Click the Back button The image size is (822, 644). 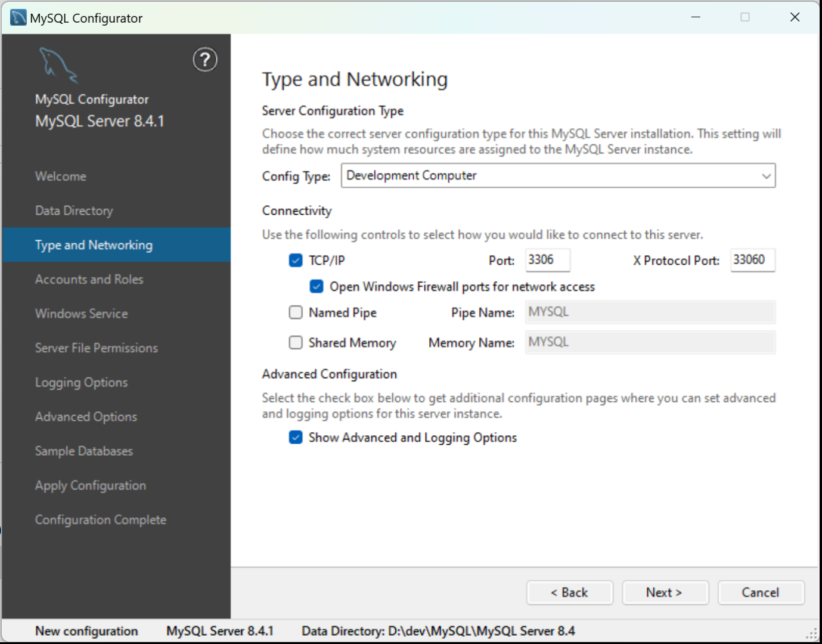click(x=569, y=593)
